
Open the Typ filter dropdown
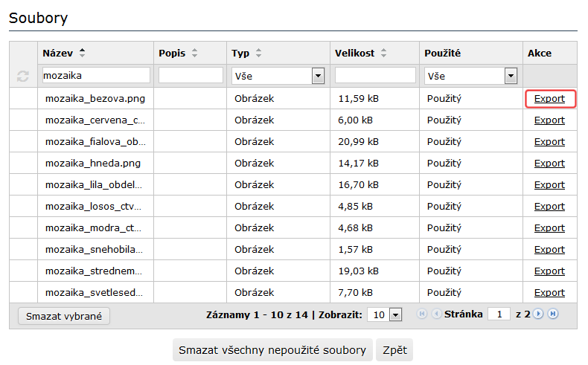(x=318, y=76)
